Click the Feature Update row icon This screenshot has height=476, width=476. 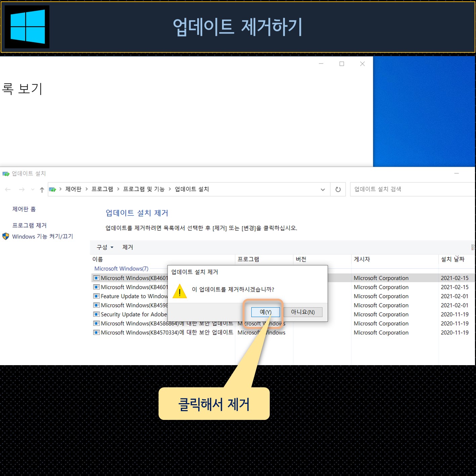click(96, 296)
